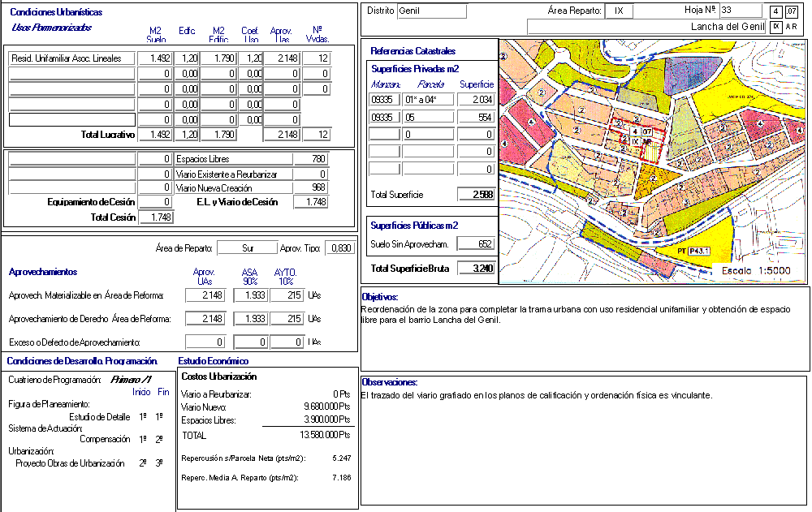The height and width of the screenshot is (512, 812).
Task: Click the P43.1 label on the map
Action: pos(699,252)
